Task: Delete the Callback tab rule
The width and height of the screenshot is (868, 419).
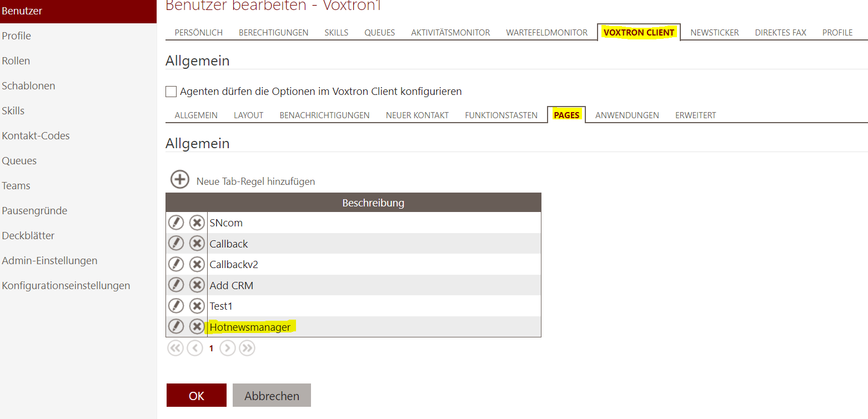Action: (x=197, y=244)
